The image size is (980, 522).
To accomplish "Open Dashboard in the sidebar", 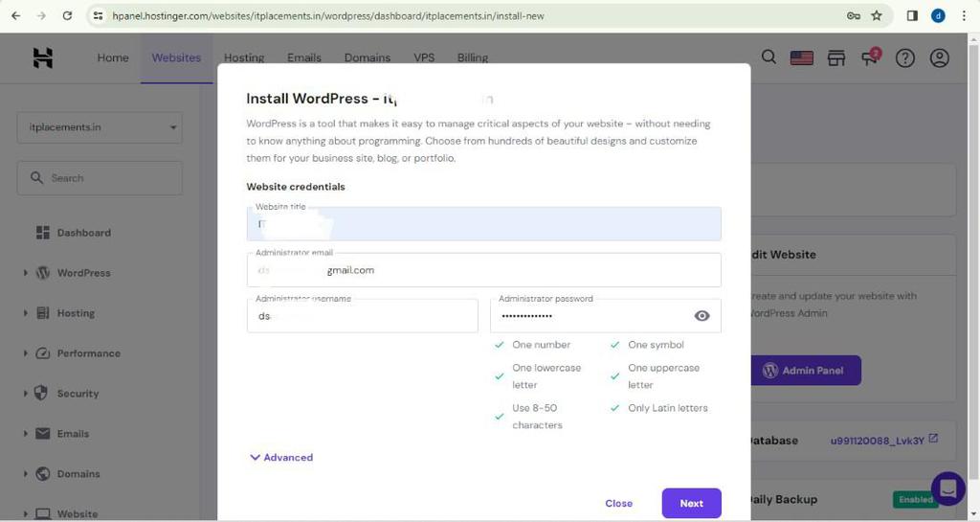I will click(x=83, y=233).
